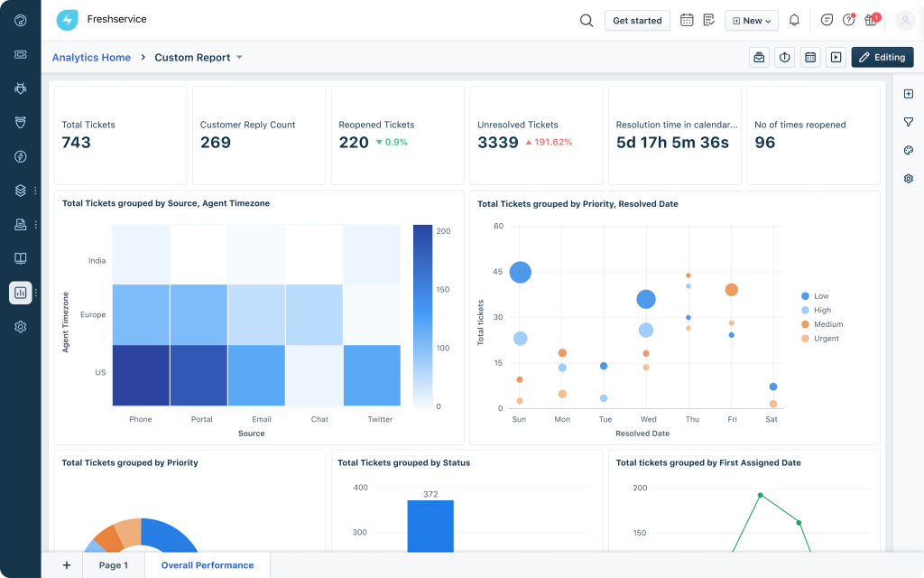Screen dimensions: 924x578
Task: Select the Overall Performance tab
Action: click(x=207, y=564)
